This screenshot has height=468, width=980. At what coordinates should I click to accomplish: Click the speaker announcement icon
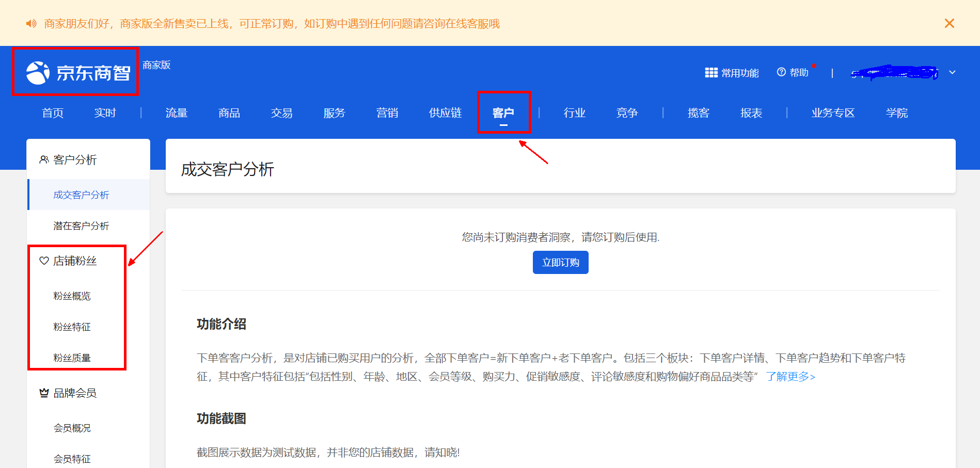31,24
